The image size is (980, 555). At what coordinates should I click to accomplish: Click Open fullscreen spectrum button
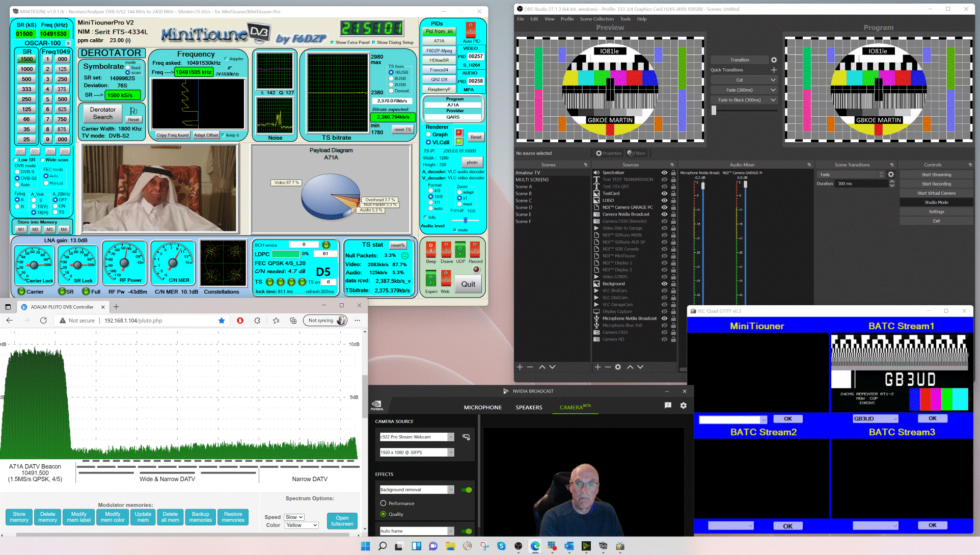(342, 521)
